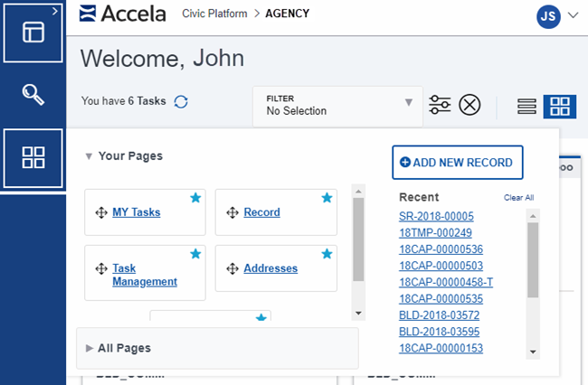Open recent record SR-2018-00005
588x385 pixels.
tap(436, 216)
